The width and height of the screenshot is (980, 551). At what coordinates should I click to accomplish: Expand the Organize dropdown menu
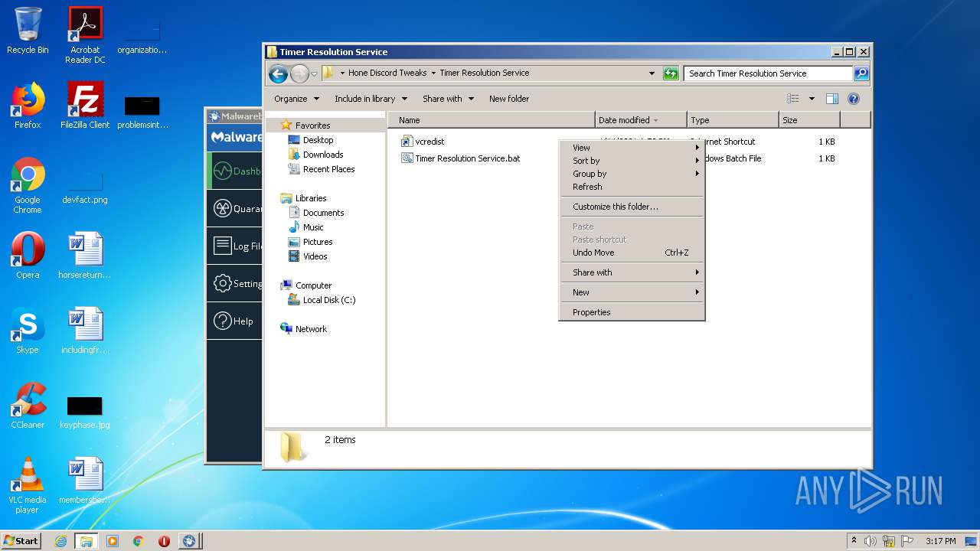point(296,99)
